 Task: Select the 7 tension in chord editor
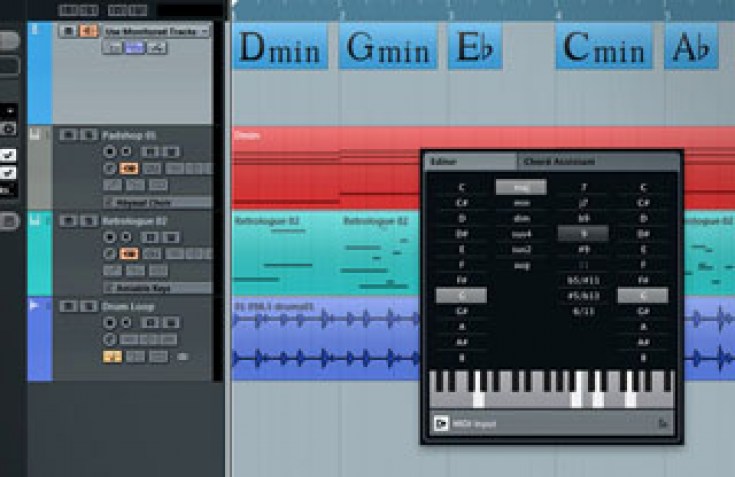pos(583,187)
